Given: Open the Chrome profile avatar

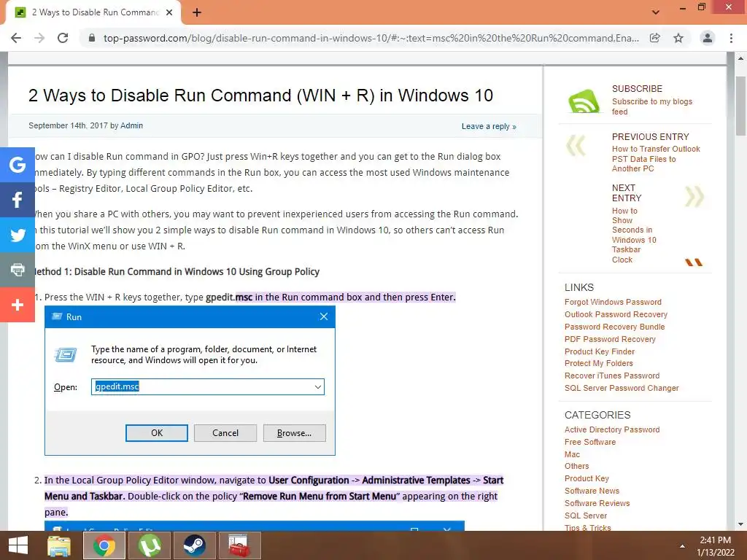Looking at the screenshot, I should (708, 38).
